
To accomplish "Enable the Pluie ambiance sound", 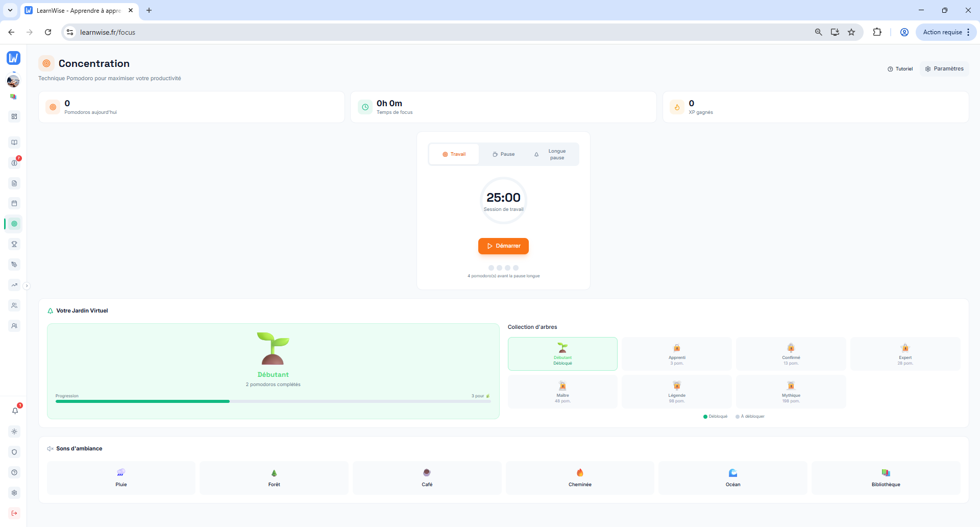I will [x=120, y=477].
